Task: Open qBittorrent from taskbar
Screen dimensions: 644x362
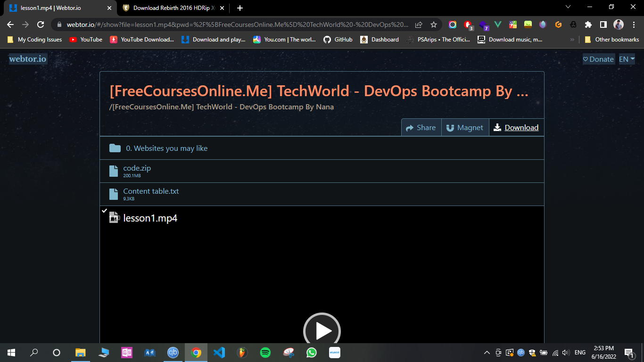Action: tap(173, 352)
